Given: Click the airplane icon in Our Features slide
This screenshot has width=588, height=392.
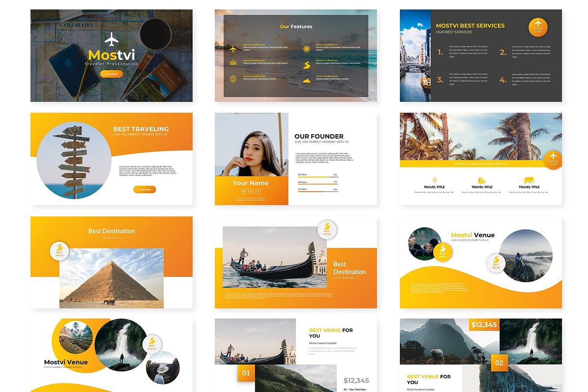Looking at the screenshot, I should (233, 49).
